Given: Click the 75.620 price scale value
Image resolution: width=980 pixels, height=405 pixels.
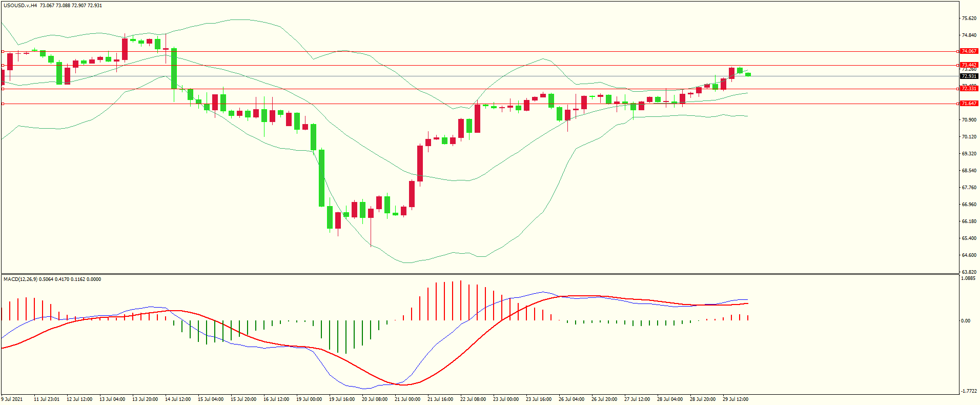Looking at the screenshot, I should click(969, 18).
